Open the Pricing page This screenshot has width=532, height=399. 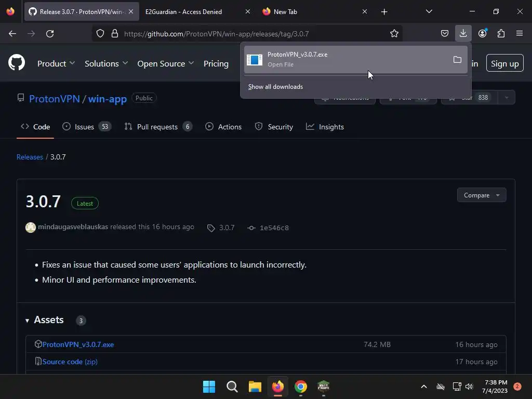216,63
